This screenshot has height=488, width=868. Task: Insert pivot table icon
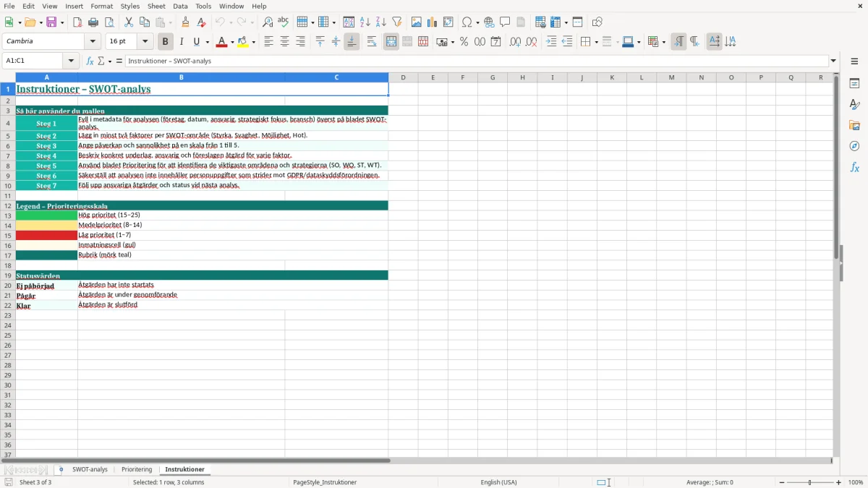(448, 22)
